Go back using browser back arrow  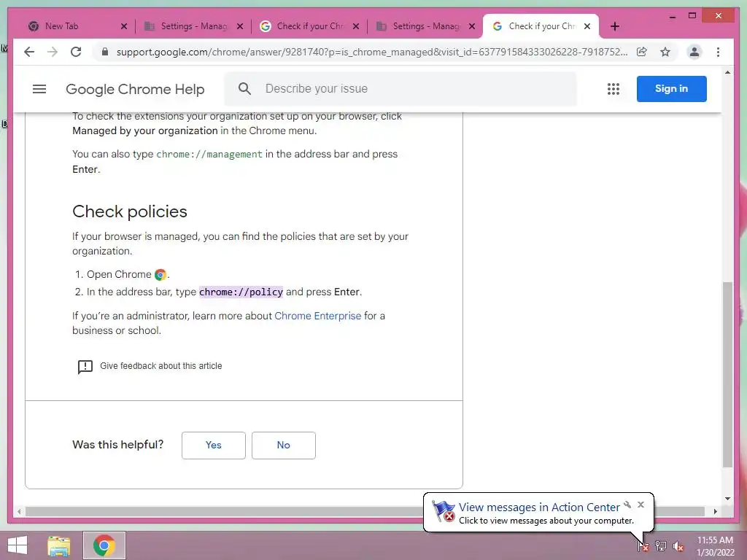(29, 52)
